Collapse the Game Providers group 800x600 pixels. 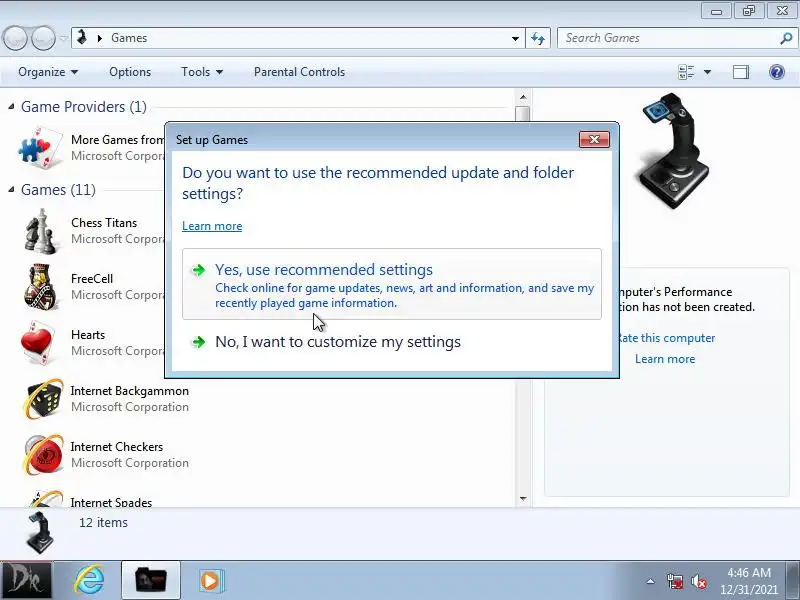[x=11, y=106]
